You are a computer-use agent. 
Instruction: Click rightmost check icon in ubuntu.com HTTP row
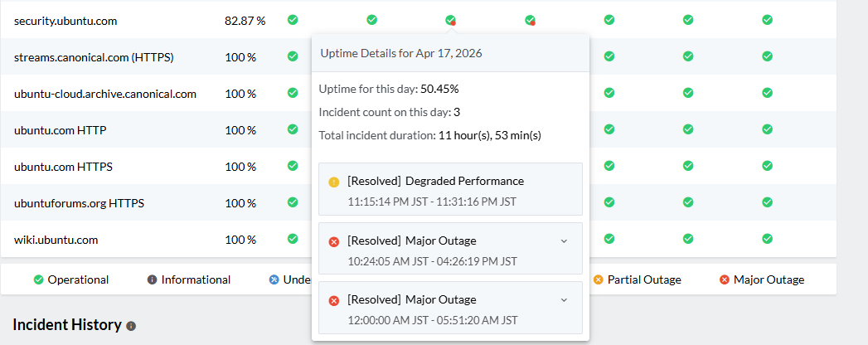pyautogui.click(x=767, y=129)
